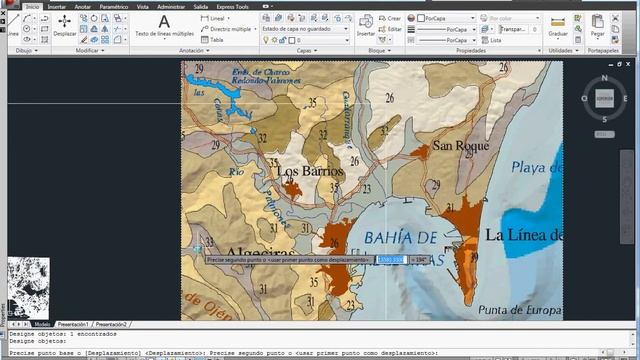Screen dimensions: 640x360
Task: Click the layer 0 color square swatch
Action: coord(292,40)
